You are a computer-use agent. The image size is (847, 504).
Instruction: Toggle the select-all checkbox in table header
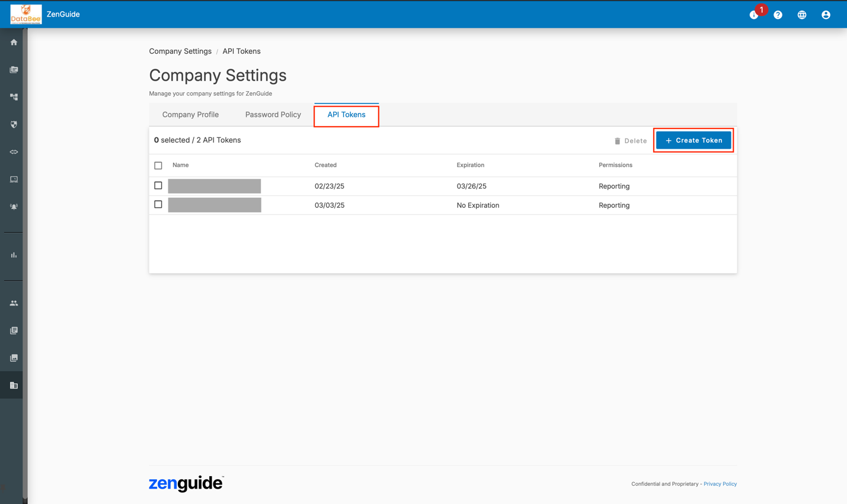tap(158, 166)
